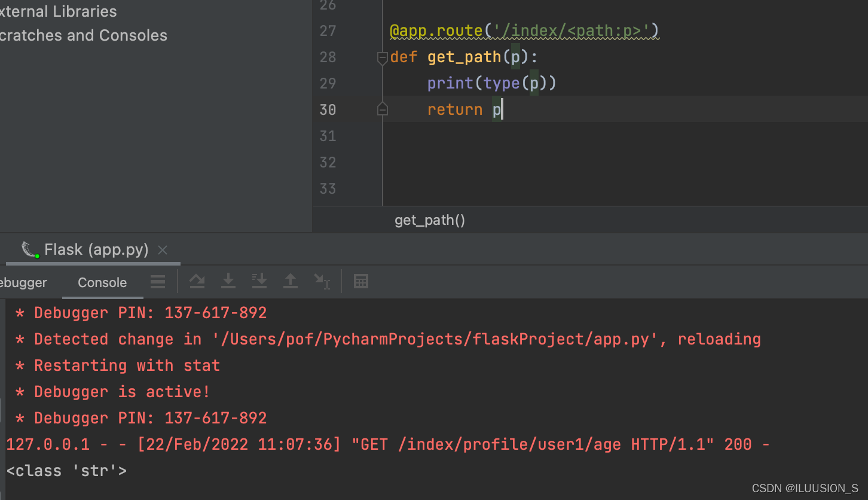Click the Flask icon in the debug tab
Image resolution: width=868 pixels, height=500 pixels.
coord(30,249)
